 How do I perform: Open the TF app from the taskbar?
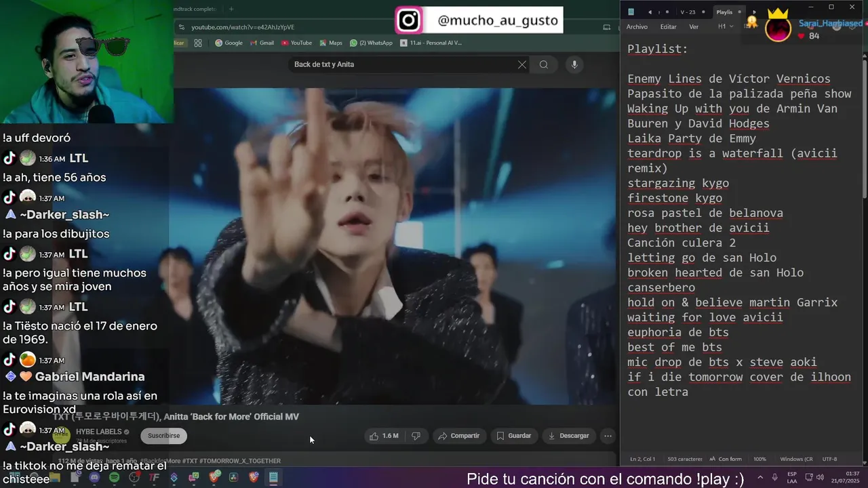coord(154,477)
